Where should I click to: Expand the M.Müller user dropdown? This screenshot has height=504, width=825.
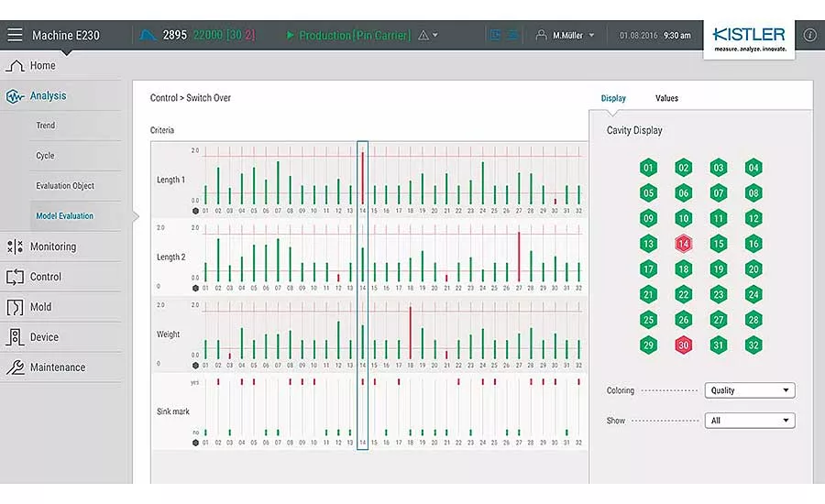pyautogui.click(x=566, y=35)
